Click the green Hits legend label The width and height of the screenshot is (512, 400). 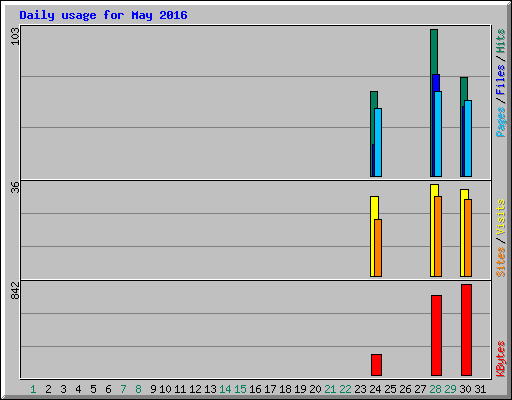500,41
